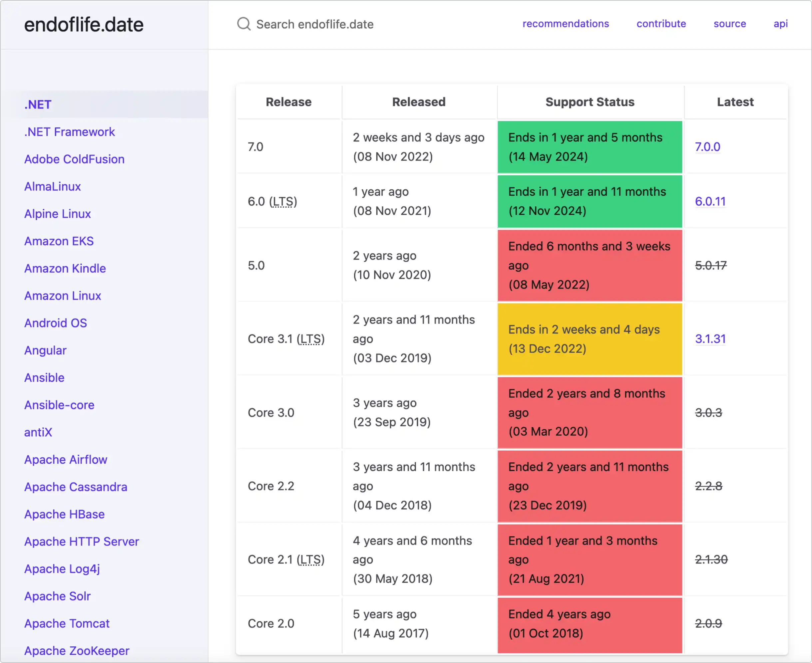Open Adobe ColdFusion product page
The image size is (812, 663).
click(x=74, y=159)
